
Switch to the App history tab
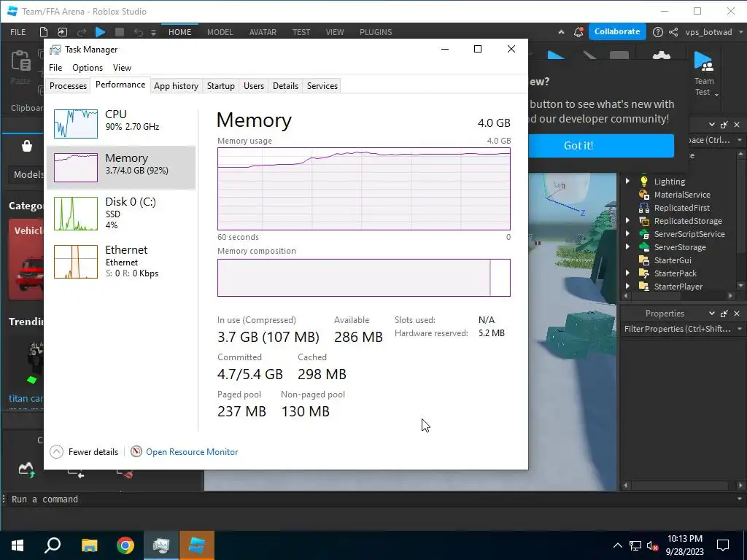point(176,86)
